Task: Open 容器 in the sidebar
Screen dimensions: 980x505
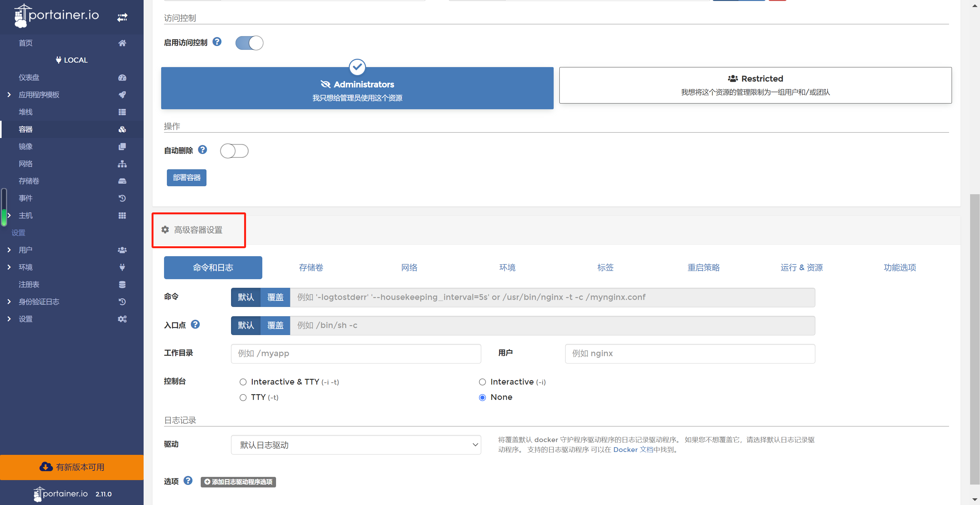Action: pyautogui.click(x=72, y=129)
